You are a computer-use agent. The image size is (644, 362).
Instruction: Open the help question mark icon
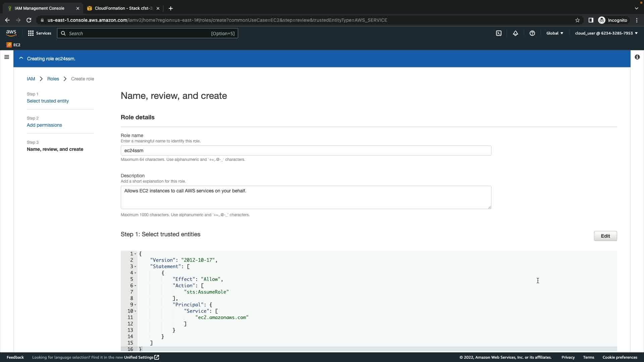tap(532, 33)
